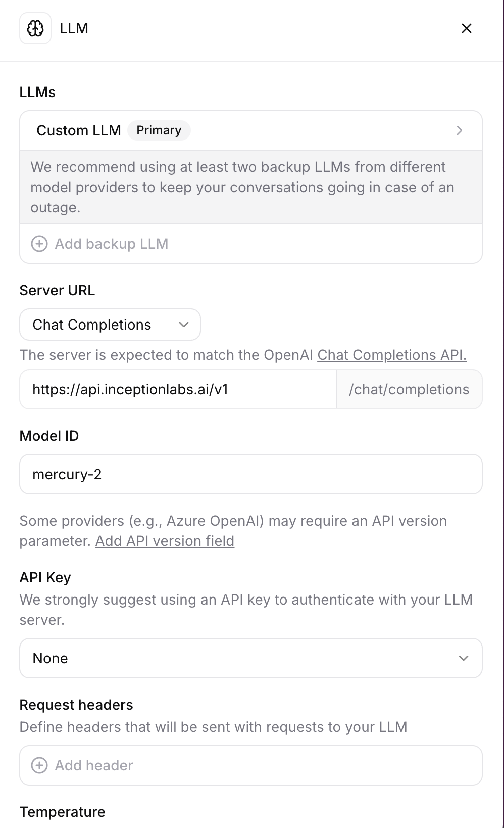Click the Add backup LLM label
The height and width of the screenshot is (828, 504).
(x=112, y=244)
